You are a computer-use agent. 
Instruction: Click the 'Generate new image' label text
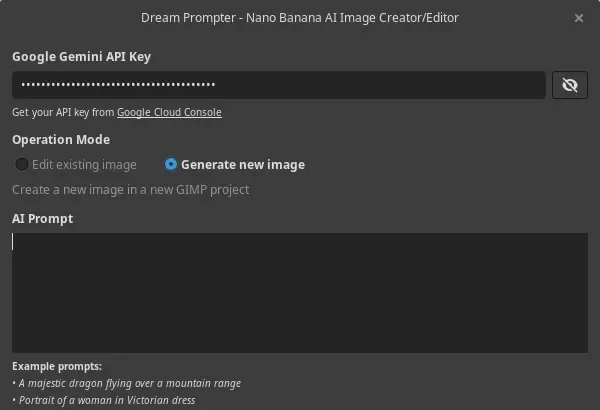click(x=243, y=165)
